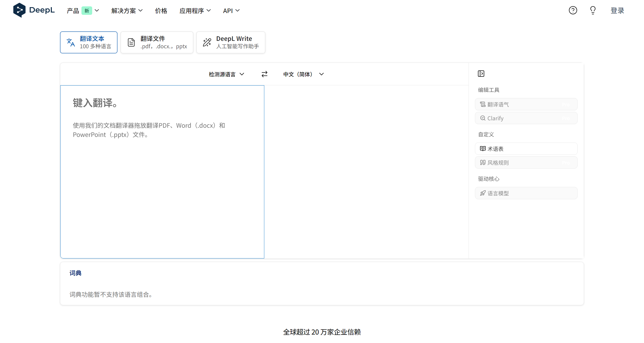Viewport: 644px width, 343px height.
Task: Open the 术语表 glossary tool
Action: coord(526,148)
